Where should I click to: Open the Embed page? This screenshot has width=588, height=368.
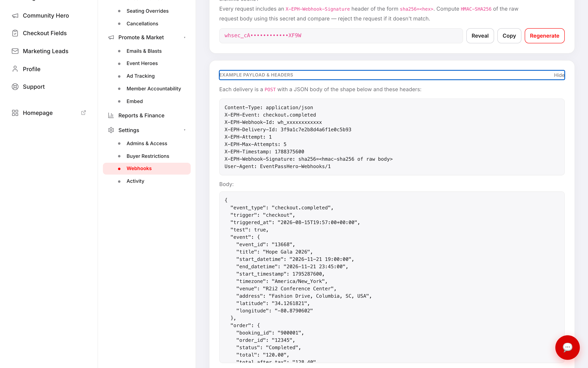(x=135, y=101)
